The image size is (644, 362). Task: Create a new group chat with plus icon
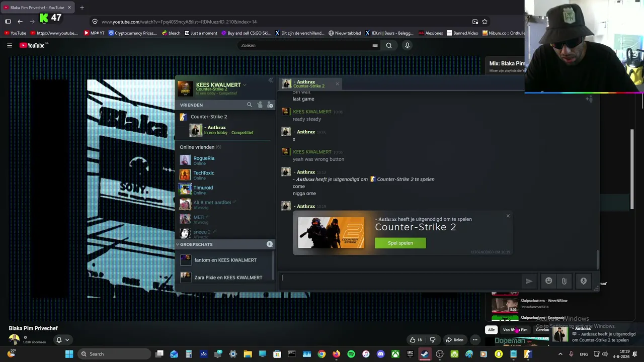270,244
